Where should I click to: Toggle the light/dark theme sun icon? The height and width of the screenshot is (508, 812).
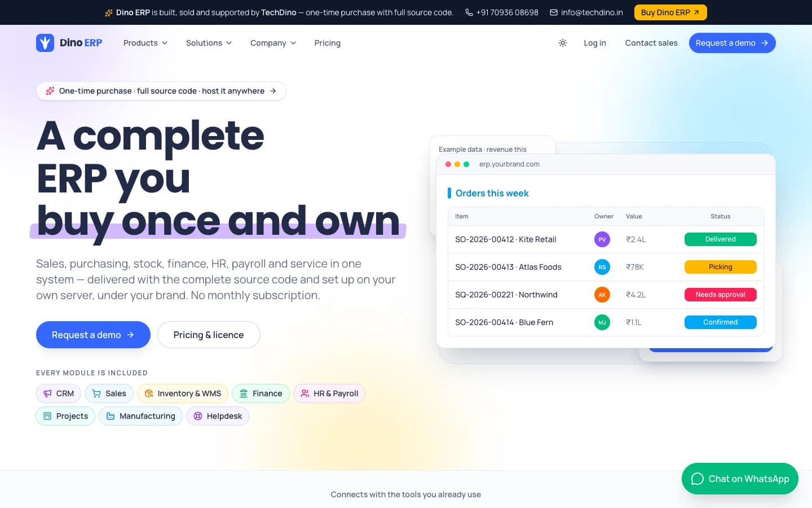[563, 43]
